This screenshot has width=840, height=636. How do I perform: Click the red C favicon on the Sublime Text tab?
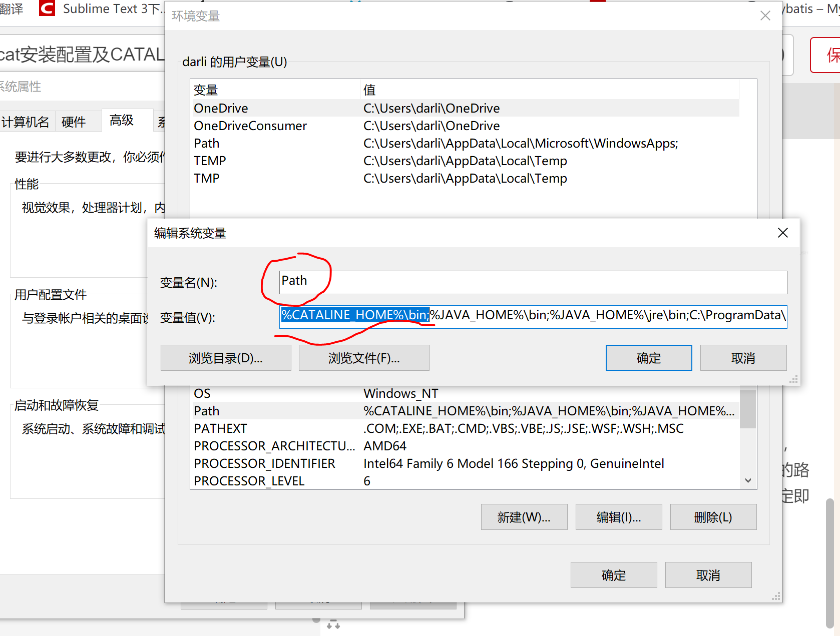pos(46,8)
